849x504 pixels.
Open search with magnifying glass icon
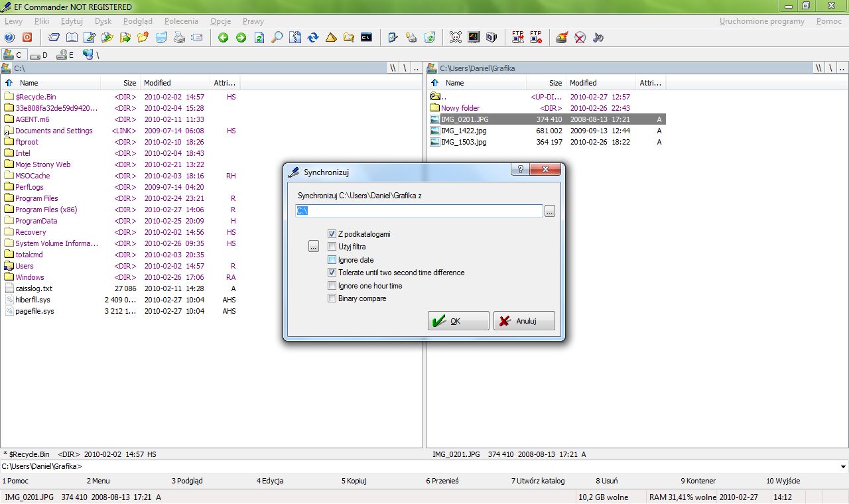[277, 38]
